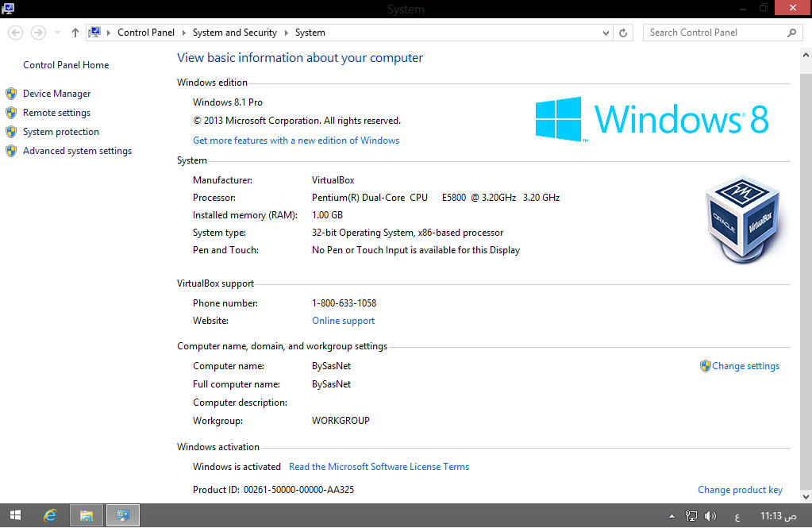Image resolution: width=812 pixels, height=528 pixels.
Task: Open taskbar clock showing 11:13
Action: coord(778,516)
